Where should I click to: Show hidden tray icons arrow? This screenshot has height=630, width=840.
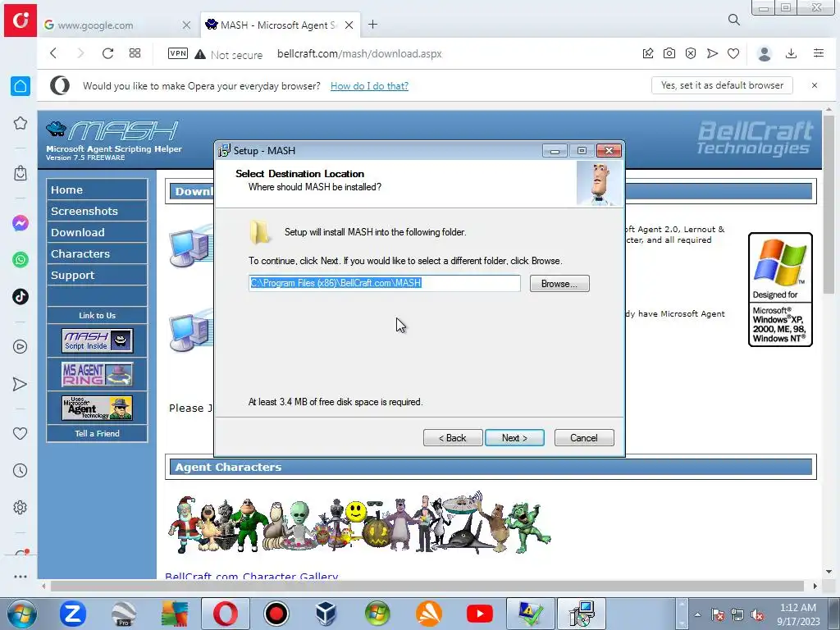(x=697, y=614)
